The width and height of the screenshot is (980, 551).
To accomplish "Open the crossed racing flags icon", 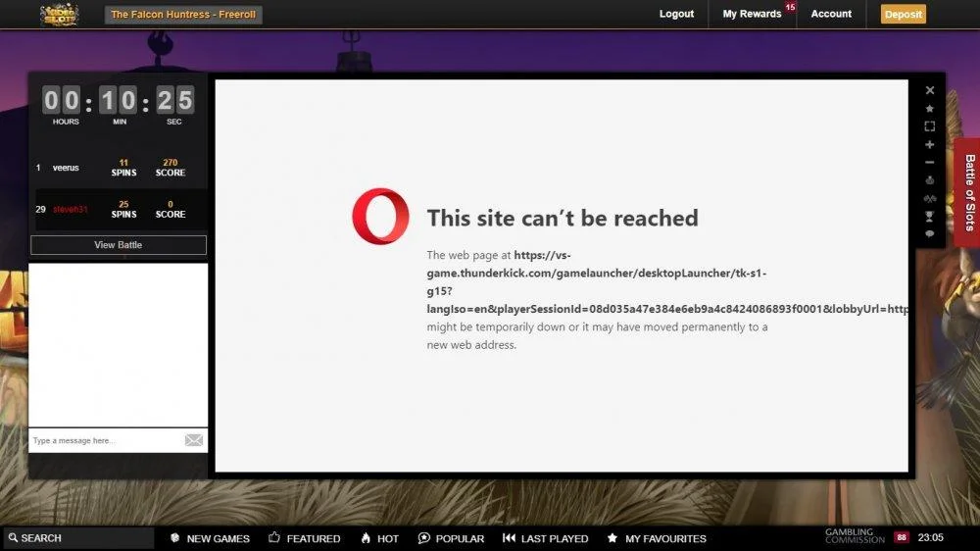I will [930, 199].
